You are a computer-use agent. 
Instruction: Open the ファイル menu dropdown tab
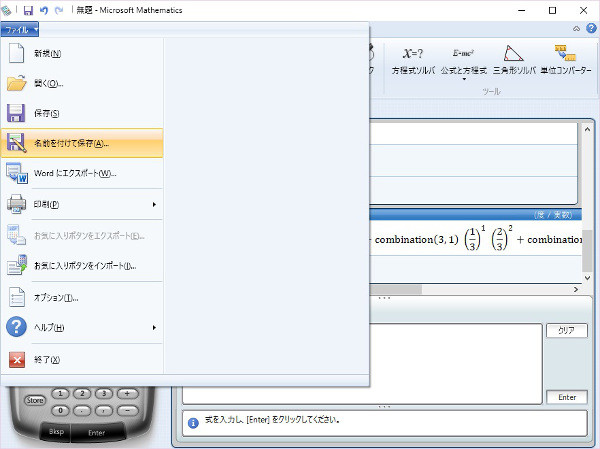(x=20, y=29)
